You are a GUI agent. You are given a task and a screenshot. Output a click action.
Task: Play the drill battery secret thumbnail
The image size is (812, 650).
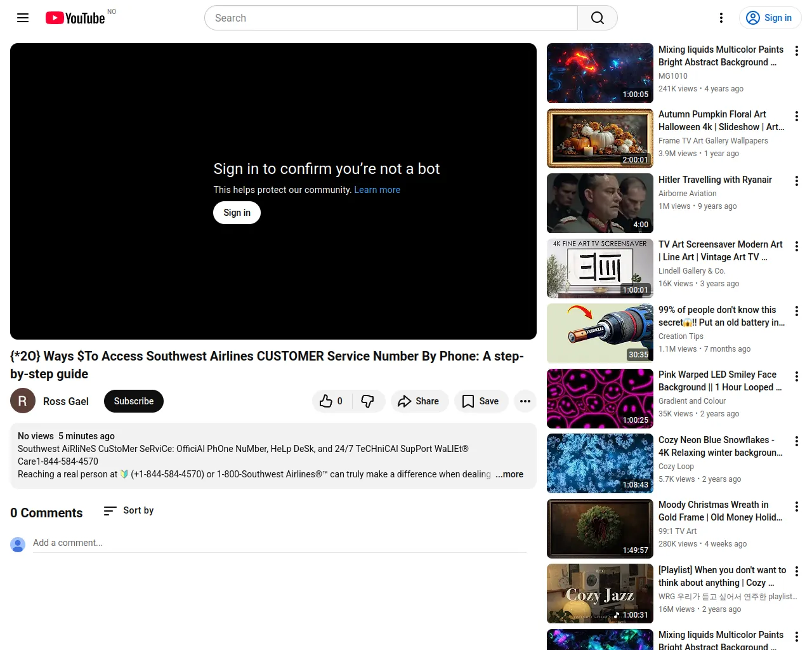click(x=600, y=333)
